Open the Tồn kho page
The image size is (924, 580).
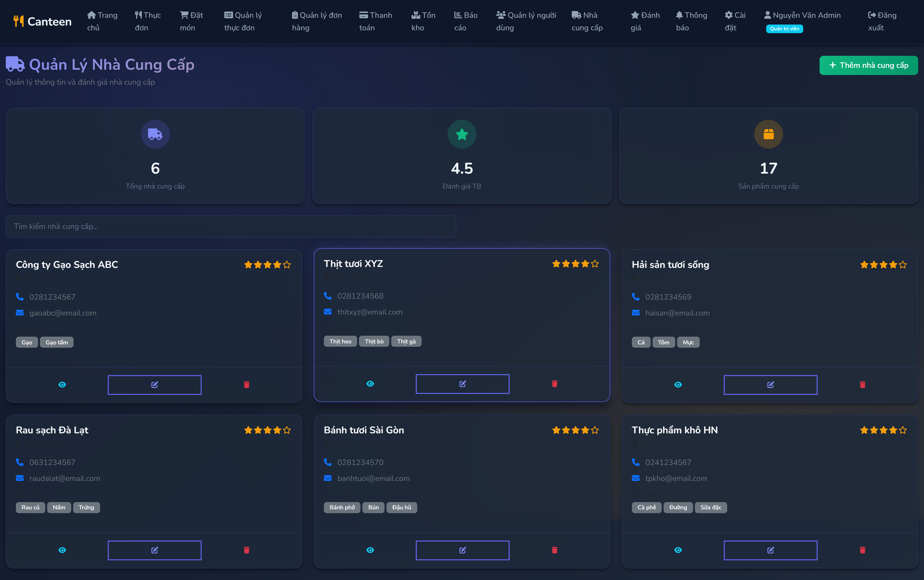423,21
